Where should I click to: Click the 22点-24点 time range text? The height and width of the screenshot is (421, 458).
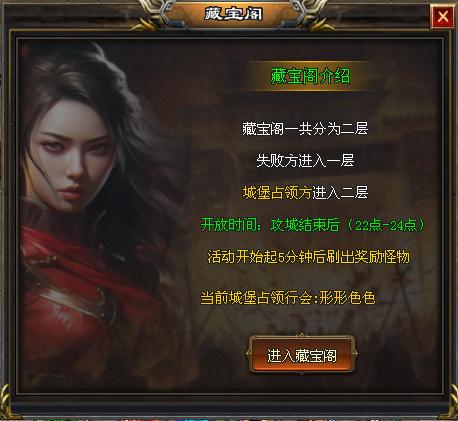pyautogui.click(x=386, y=225)
